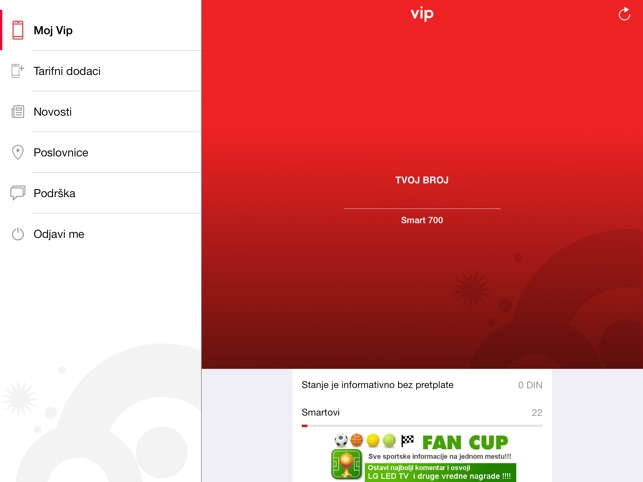The width and height of the screenshot is (643, 482).
Task: Tap the refresh icon in the header
Action: tap(624, 14)
